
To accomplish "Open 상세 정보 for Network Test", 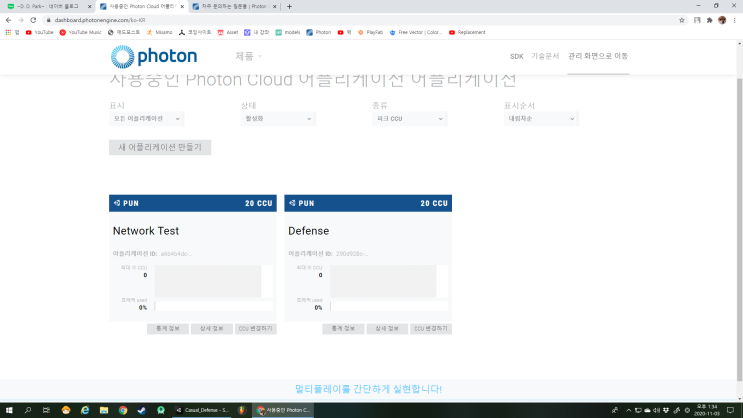I will coord(211,328).
